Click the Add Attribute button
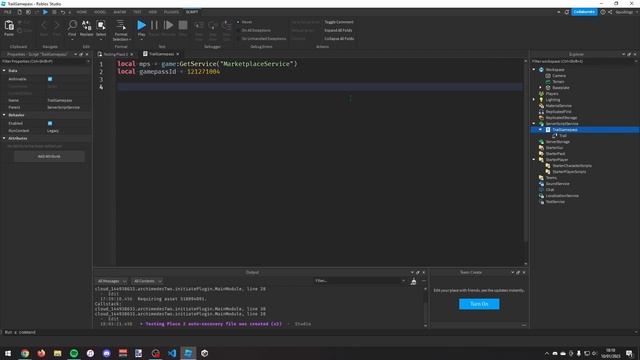 coord(49,156)
